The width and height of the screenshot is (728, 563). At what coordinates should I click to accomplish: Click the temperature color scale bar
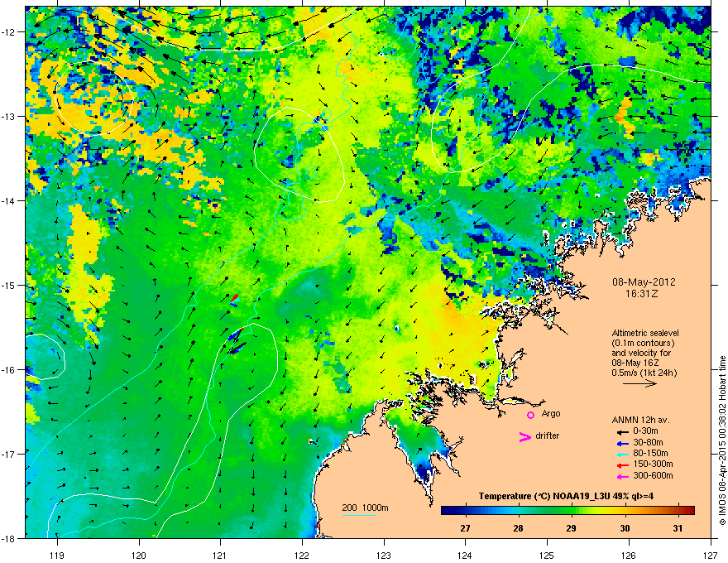568,510
